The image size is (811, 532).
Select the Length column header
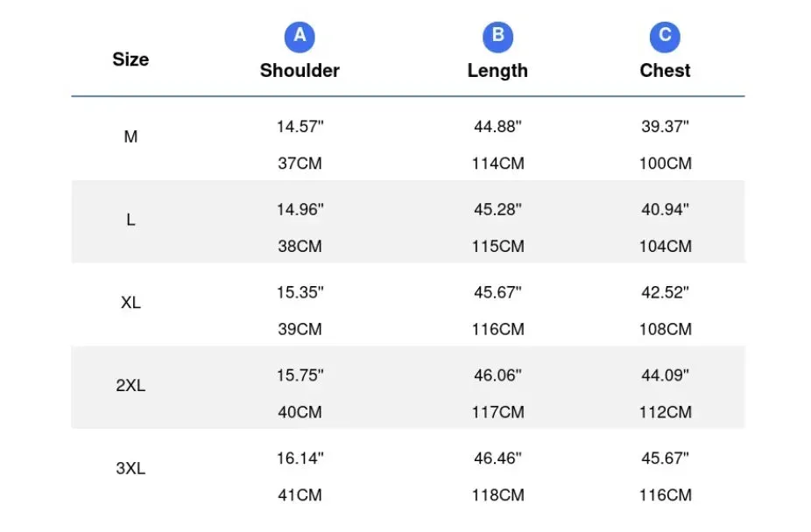497,71
